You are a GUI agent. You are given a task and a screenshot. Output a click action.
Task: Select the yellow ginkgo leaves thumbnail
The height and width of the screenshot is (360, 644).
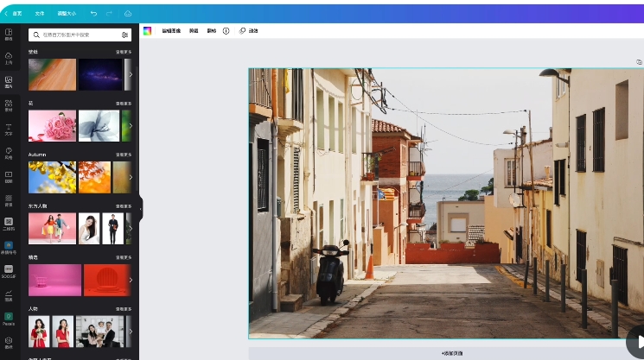pos(52,177)
